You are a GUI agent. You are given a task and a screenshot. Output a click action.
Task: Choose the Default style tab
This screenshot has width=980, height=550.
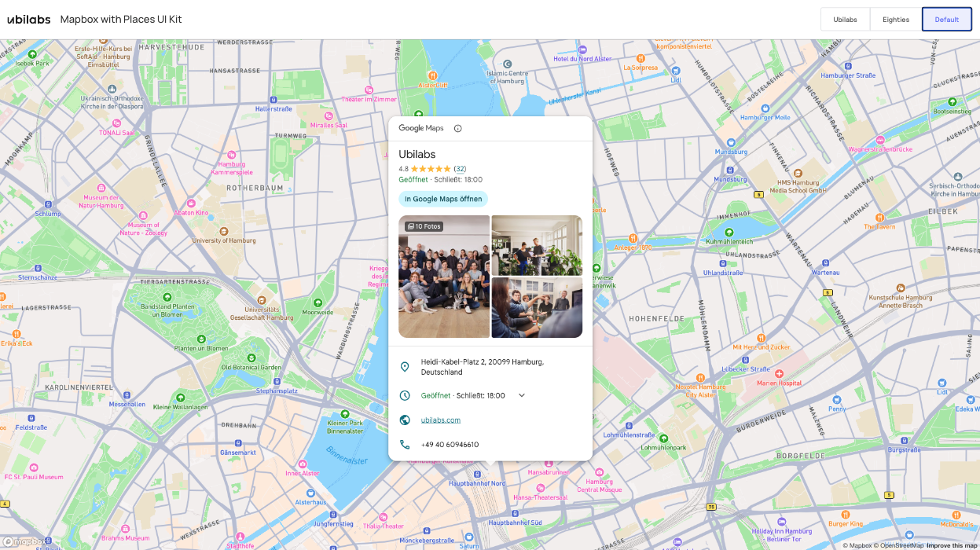pyautogui.click(x=946, y=20)
